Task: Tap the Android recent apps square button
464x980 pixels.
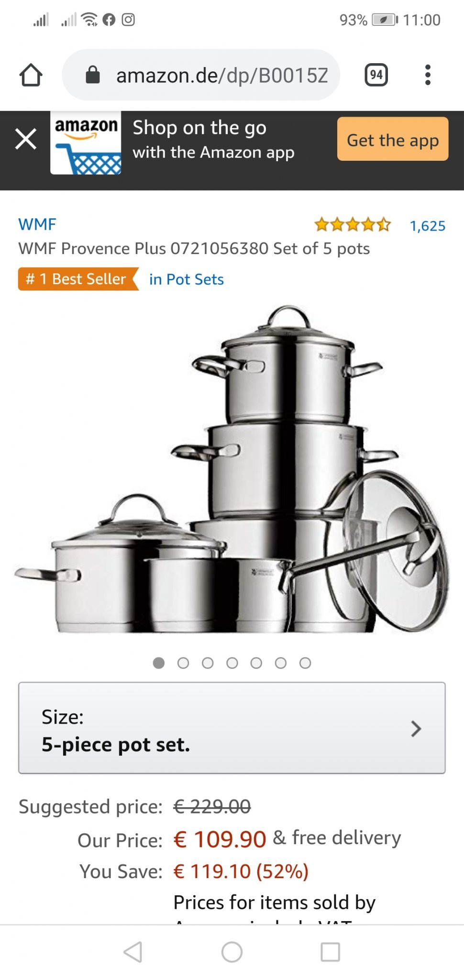Action: point(331,952)
